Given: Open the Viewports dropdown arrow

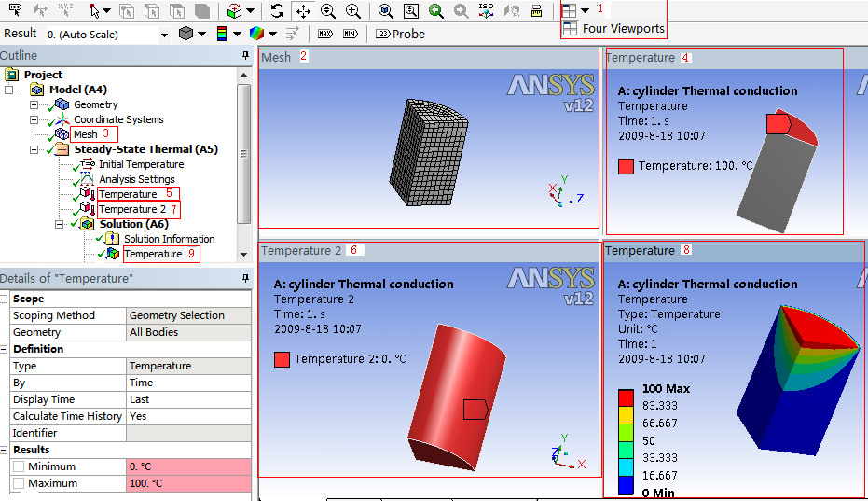Looking at the screenshot, I should coord(585,10).
